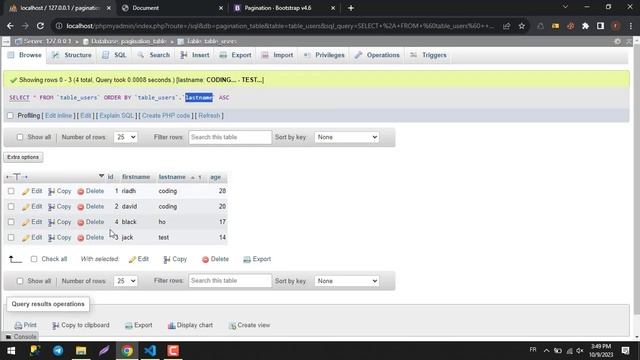Click the Copy to clipboard icon
640x360 pixels.
(56, 326)
